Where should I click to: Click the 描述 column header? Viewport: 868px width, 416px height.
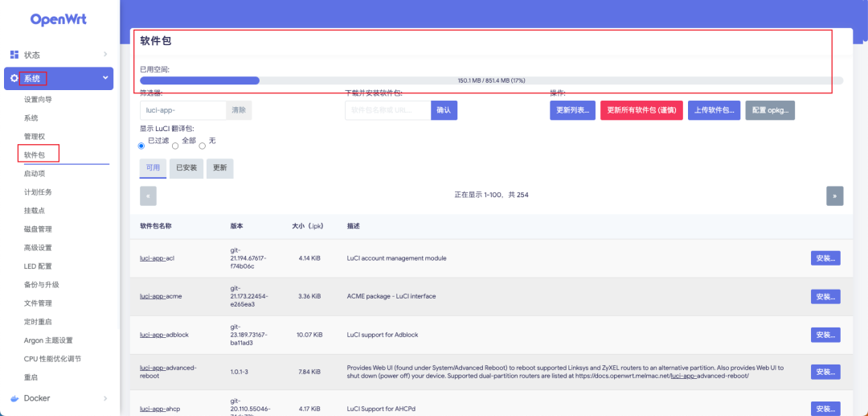353,226
